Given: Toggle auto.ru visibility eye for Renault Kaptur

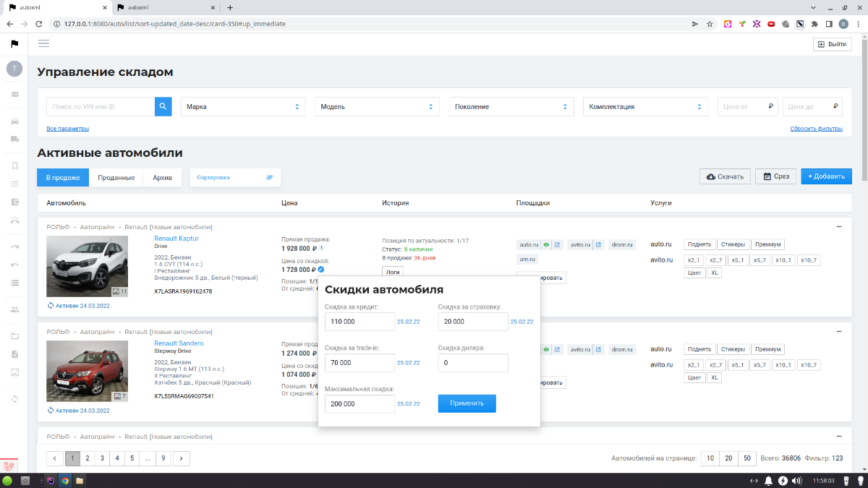Looking at the screenshot, I should pyautogui.click(x=546, y=245).
